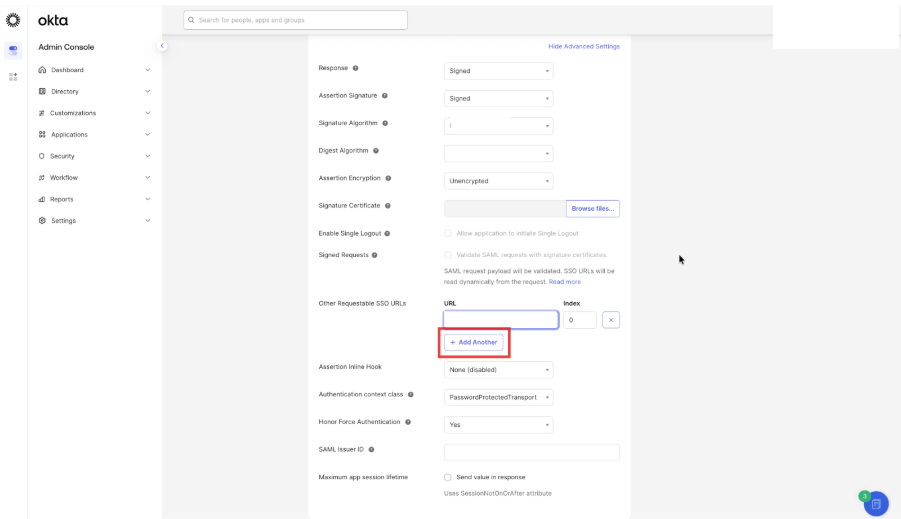
Task: Open the Admin Console toggle icon in left rail
Action: pos(13,50)
